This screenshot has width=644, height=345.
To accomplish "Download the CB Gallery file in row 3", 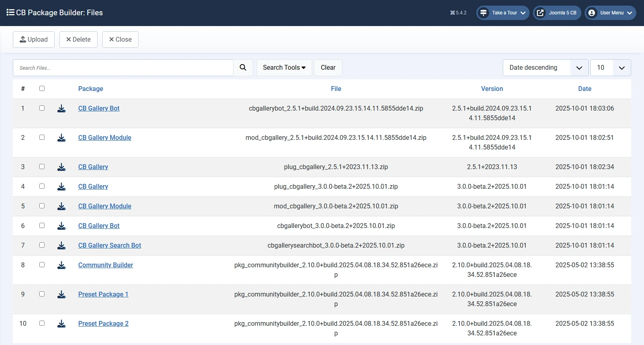I will pyautogui.click(x=61, y=167).
